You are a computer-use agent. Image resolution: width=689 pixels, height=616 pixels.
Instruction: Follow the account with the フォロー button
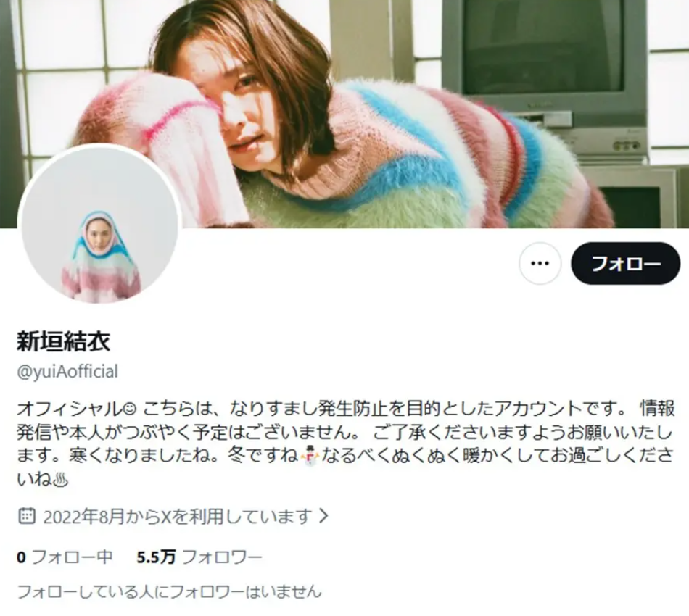click(x=626, y=264)
